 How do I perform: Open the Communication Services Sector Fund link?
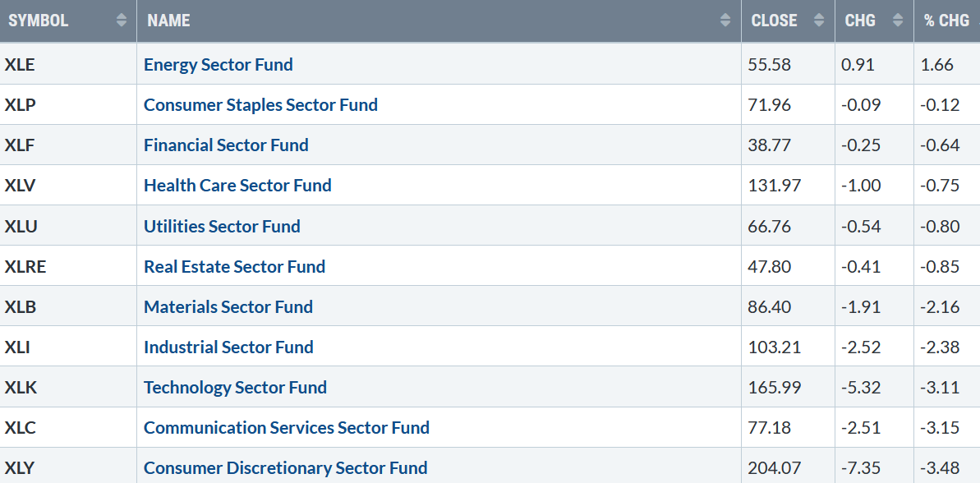286,428
